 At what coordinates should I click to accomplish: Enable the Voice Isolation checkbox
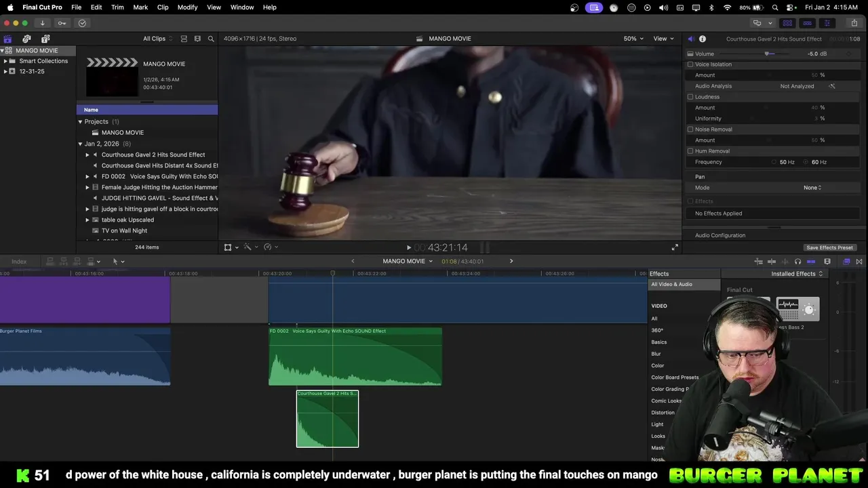690,64
